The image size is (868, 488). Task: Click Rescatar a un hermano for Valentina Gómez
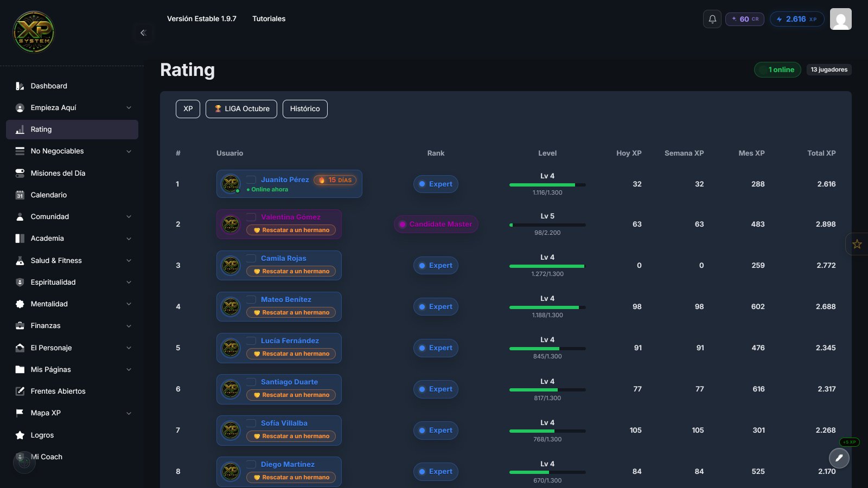click(x=291, y=230)
